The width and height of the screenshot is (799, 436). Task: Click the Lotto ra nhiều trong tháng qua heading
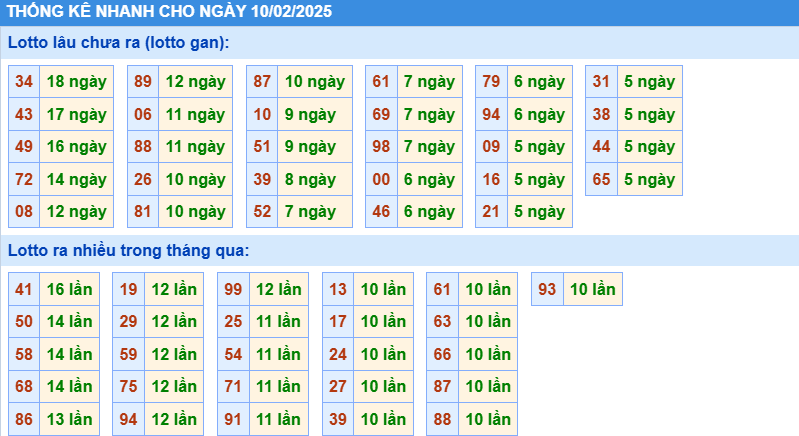[128, 249]
